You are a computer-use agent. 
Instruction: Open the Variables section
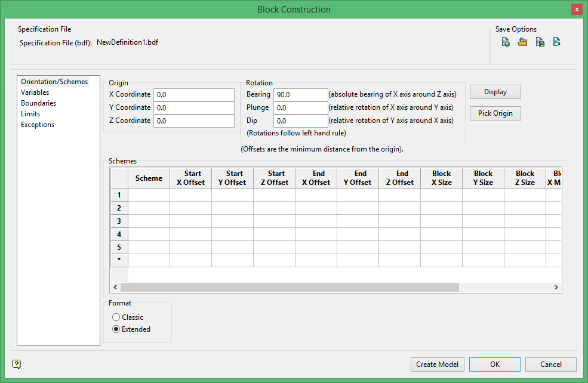(35, 92)
